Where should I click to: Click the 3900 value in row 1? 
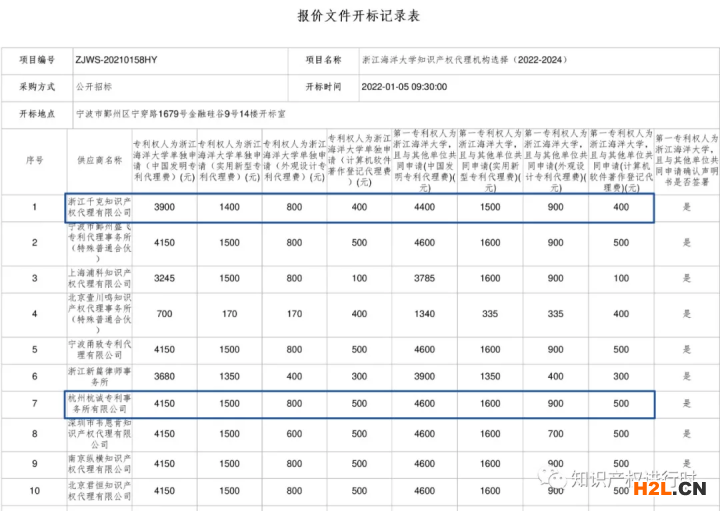click(164, 208)
